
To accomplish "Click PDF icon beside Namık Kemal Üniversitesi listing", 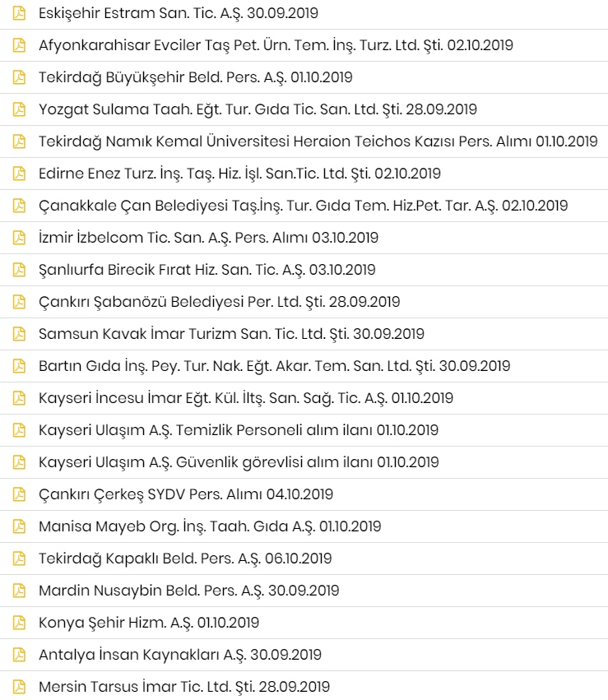I will point(19,141).
